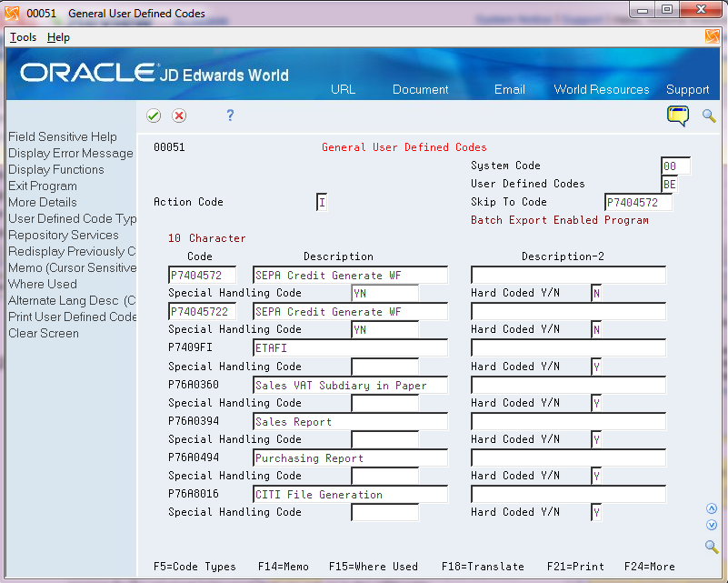Click the Sales Report description field
Screen dimensions: 728x583
click(x=351, y=421)
